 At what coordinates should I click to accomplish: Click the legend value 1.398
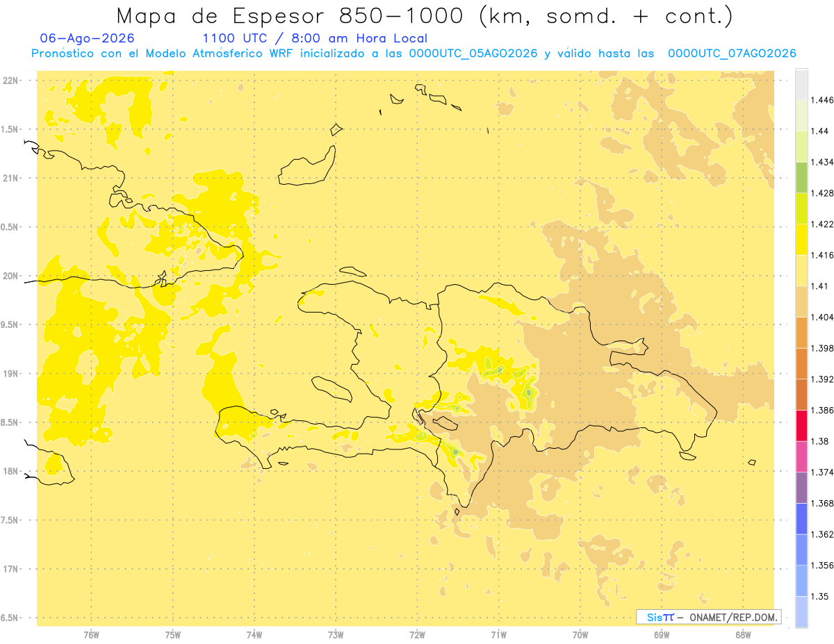(824, 348)
